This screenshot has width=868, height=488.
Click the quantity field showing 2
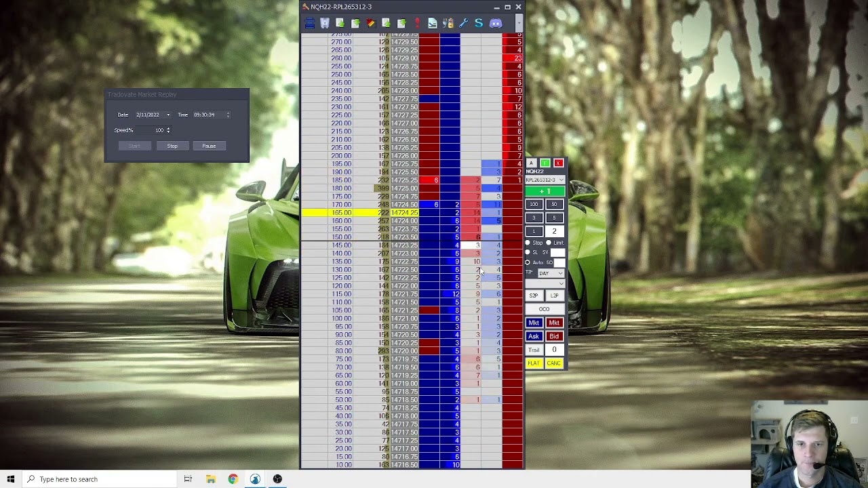554,231
